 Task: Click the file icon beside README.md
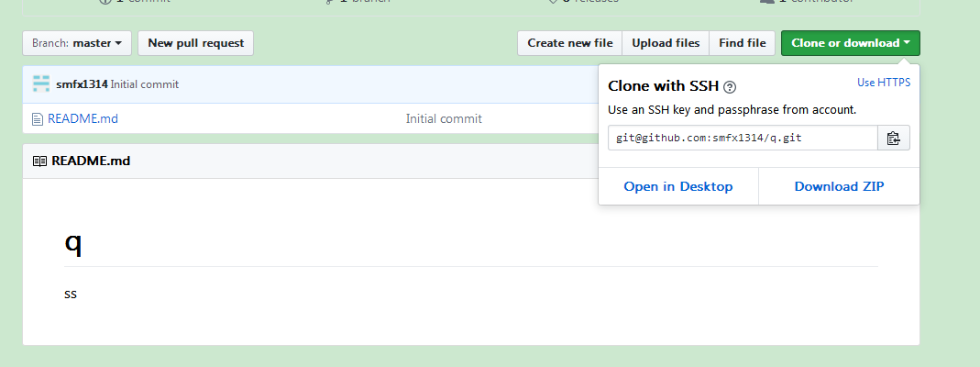click(38, 118)
